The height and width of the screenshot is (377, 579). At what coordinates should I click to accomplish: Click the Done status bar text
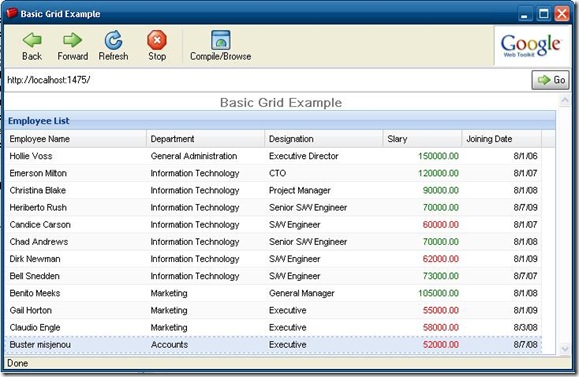point(17,363)
